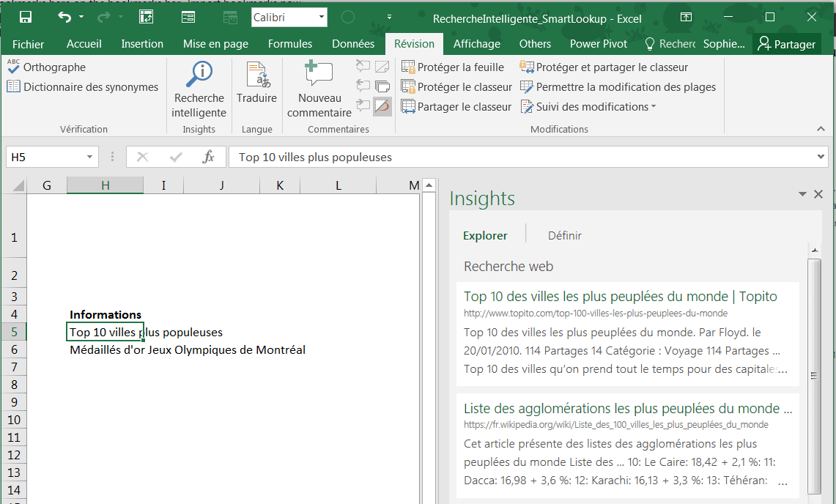This screenshot has height=504, width=836.
Task: Open the Name Box dropdown arrow
Action: [x=89, y=157]
